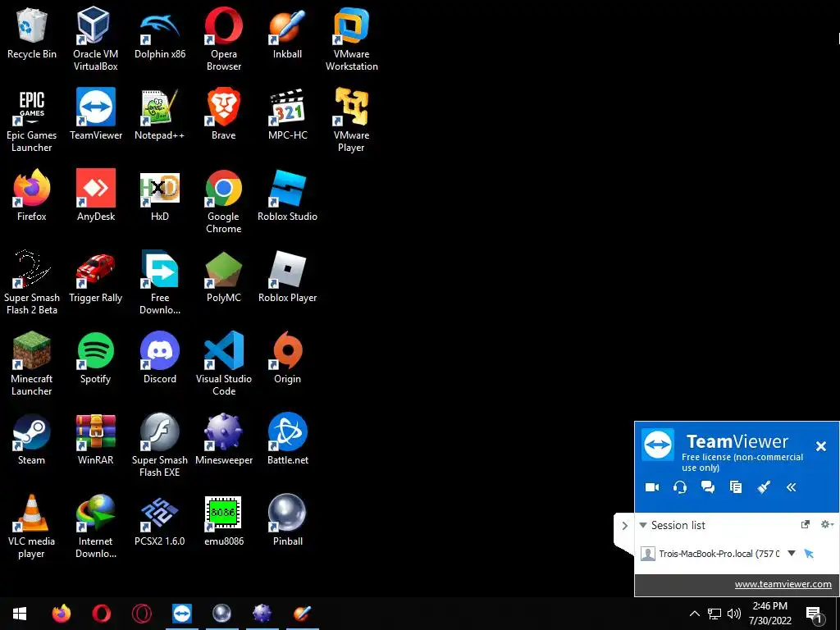Select the Battle.net desktop icon

click(x=288, y=440)
